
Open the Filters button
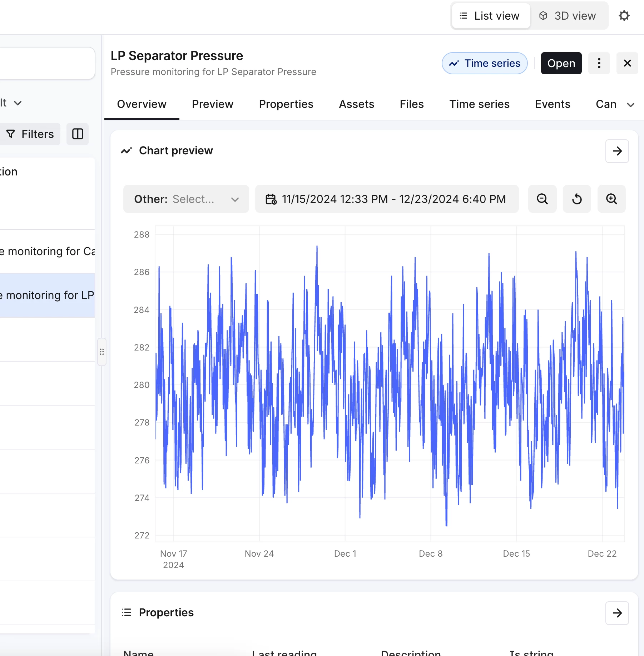point(30,134)
